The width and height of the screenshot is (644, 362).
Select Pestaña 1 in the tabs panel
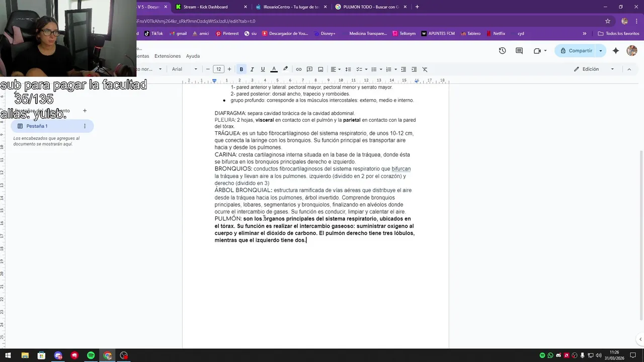coord(52,126)
